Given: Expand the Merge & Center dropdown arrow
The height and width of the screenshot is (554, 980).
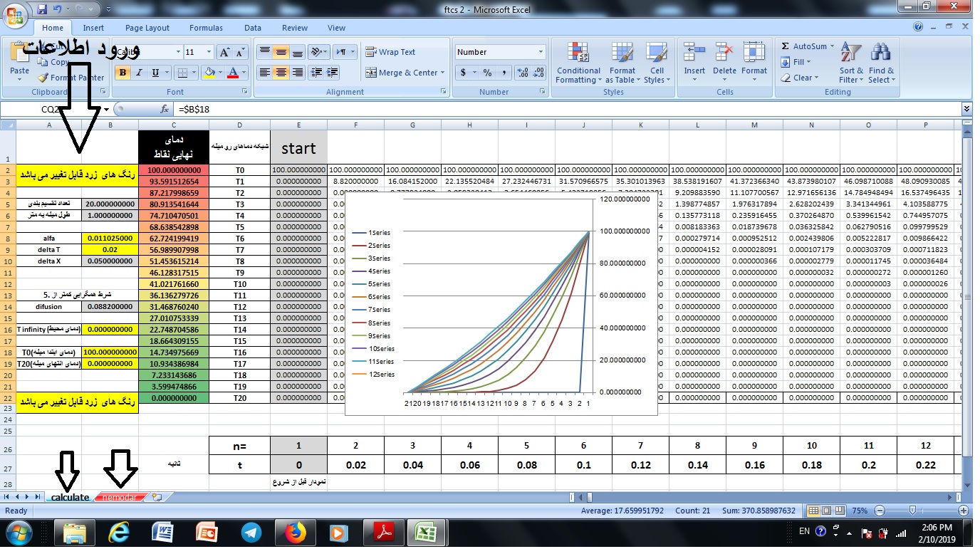Looking at the screenshot, I should [x=442, y=73].
